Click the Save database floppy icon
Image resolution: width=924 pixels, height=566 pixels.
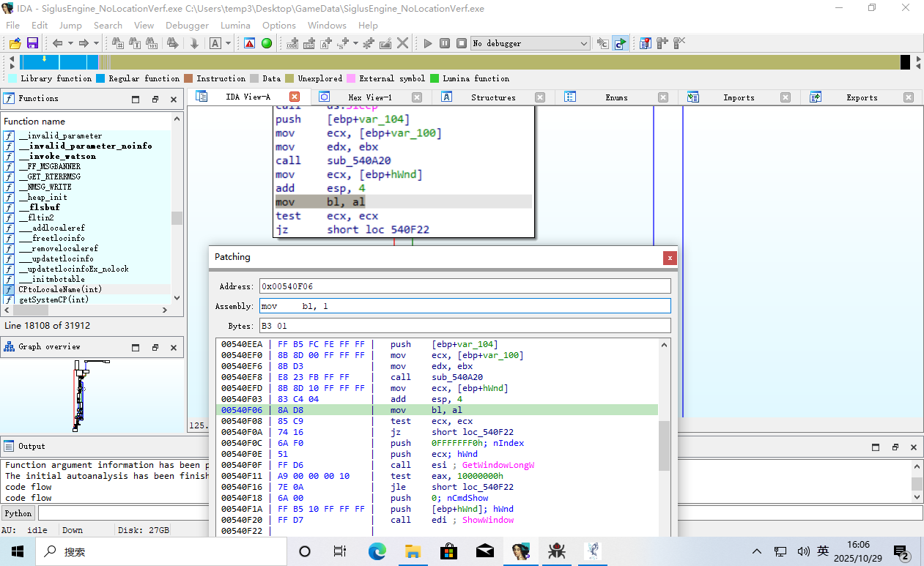(32, 43)
